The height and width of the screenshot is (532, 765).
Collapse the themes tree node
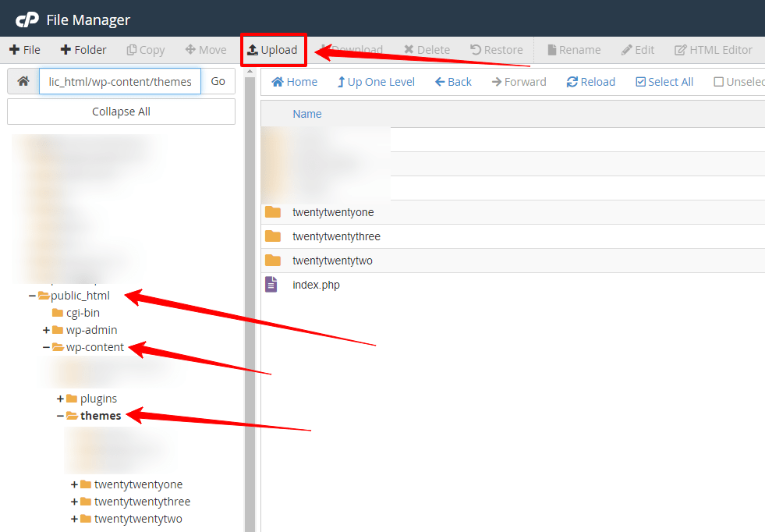tap(61, 417)
